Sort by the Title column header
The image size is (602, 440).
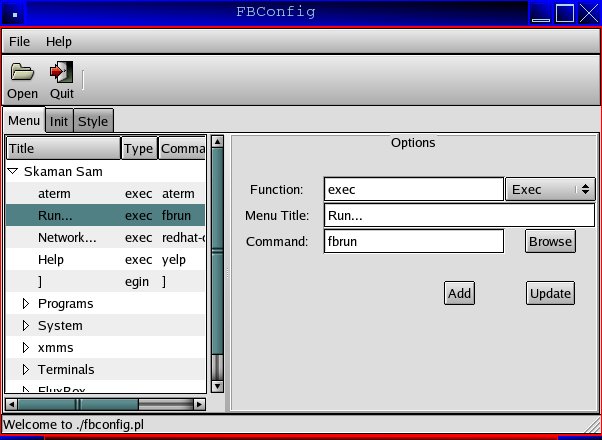click(x=63, y=148)
